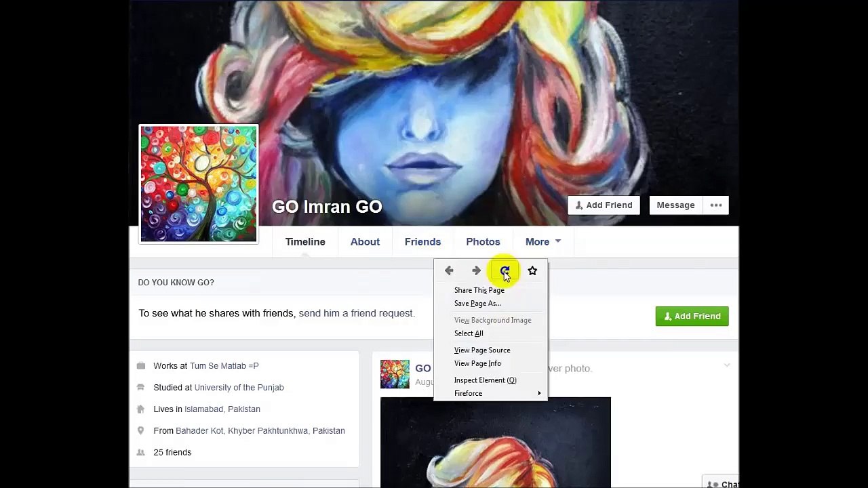The height and width of the screenshot is (488, 868).
Task: Expand the More tab dropdown
Action: point(543,242)
